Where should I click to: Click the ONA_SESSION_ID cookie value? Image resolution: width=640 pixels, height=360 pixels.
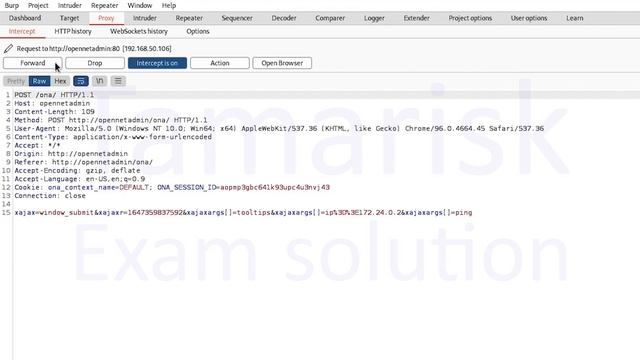(275, 187)
